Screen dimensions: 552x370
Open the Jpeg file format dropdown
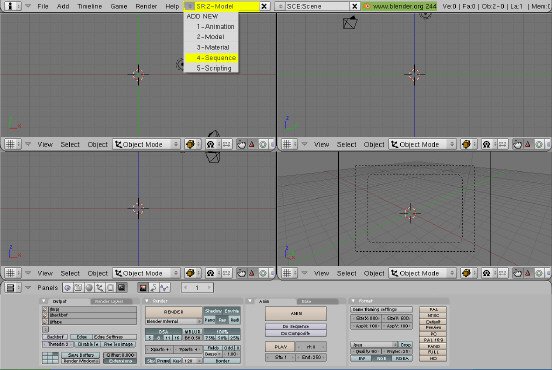(x=374, y=345)
